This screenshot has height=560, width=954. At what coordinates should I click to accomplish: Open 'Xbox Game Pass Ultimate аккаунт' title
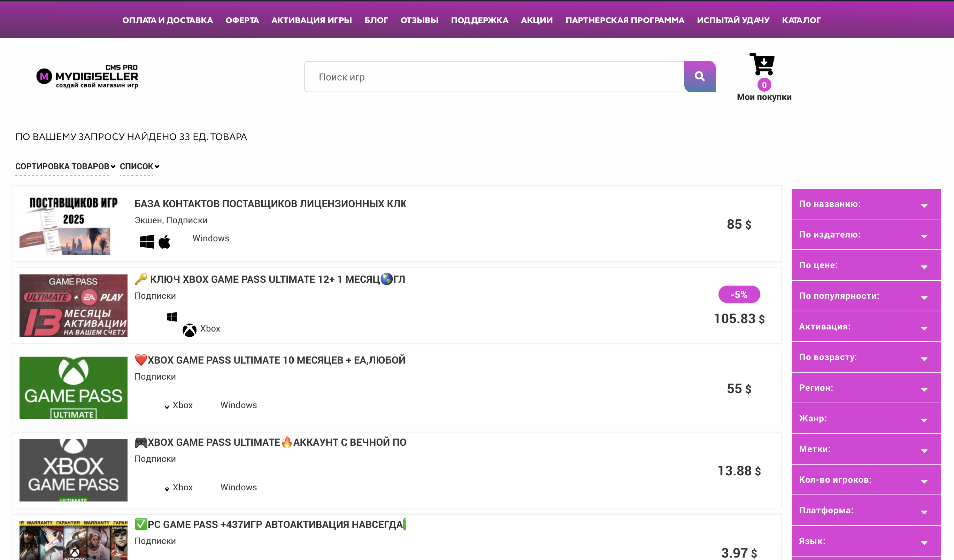270,442
